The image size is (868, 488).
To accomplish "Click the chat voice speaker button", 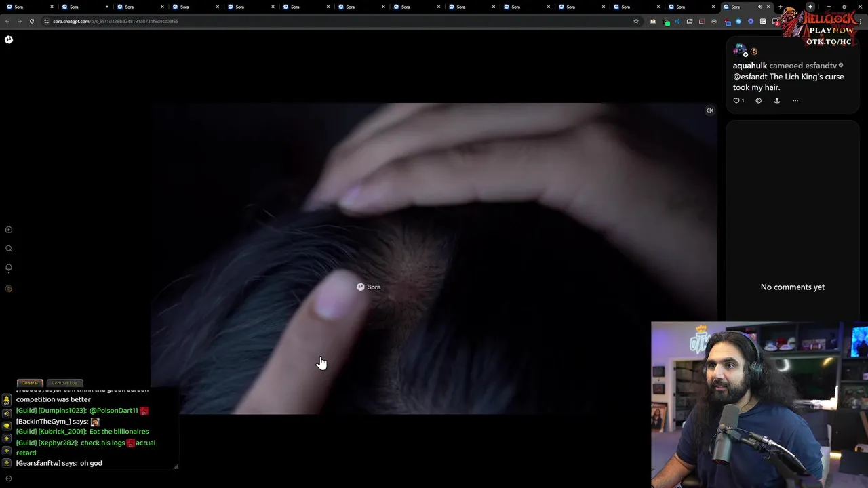I will click(x=7, y=413).
